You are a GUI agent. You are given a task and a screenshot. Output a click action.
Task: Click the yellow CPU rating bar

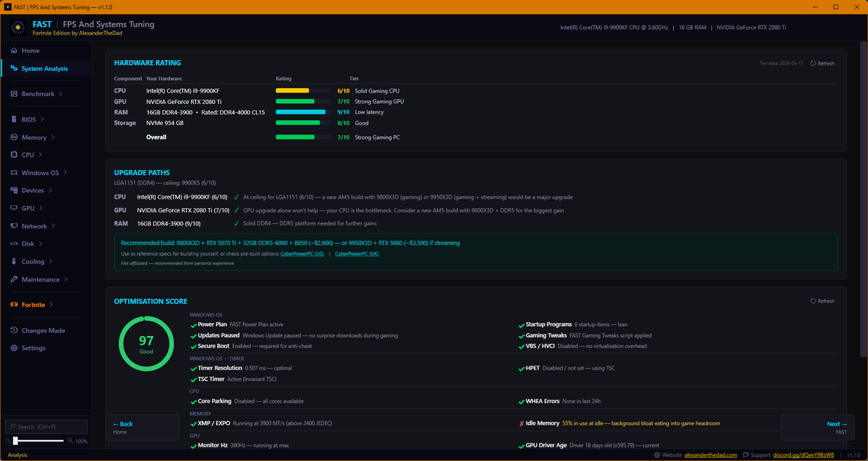[x=292, y=91]
